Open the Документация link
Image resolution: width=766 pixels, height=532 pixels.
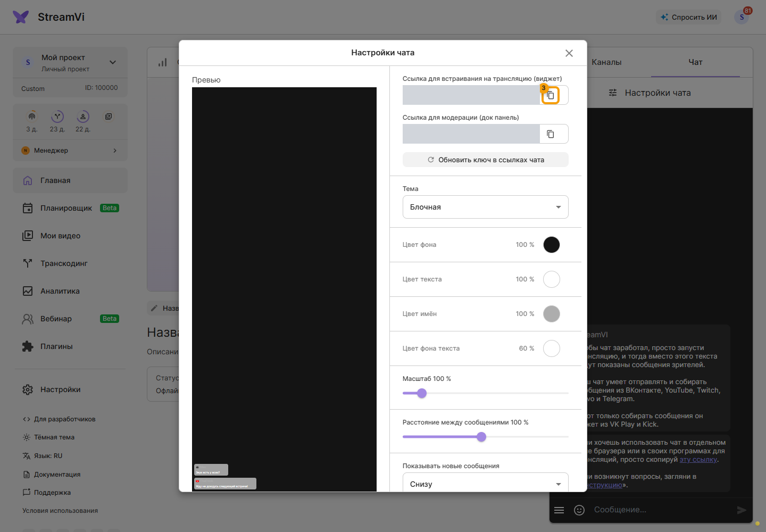pyautogui.click(x=52, y=475)
